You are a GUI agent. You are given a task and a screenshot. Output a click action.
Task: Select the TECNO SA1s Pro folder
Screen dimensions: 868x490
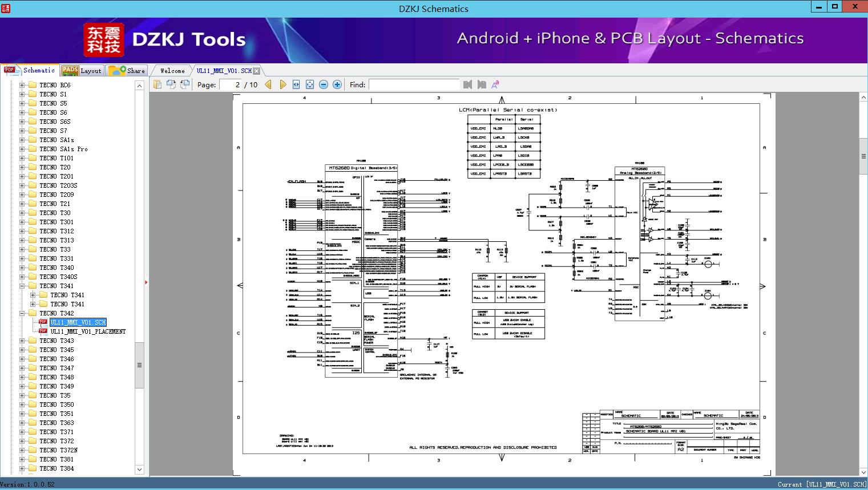(x=63, y=149)
